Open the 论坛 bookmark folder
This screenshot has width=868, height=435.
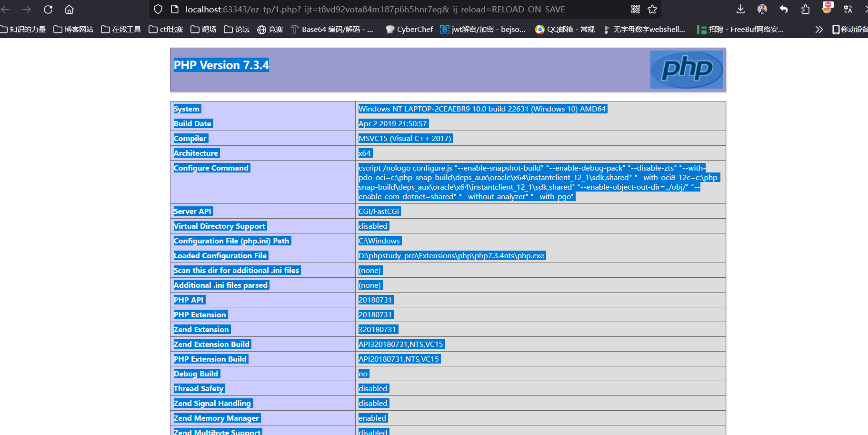point(237,30)
